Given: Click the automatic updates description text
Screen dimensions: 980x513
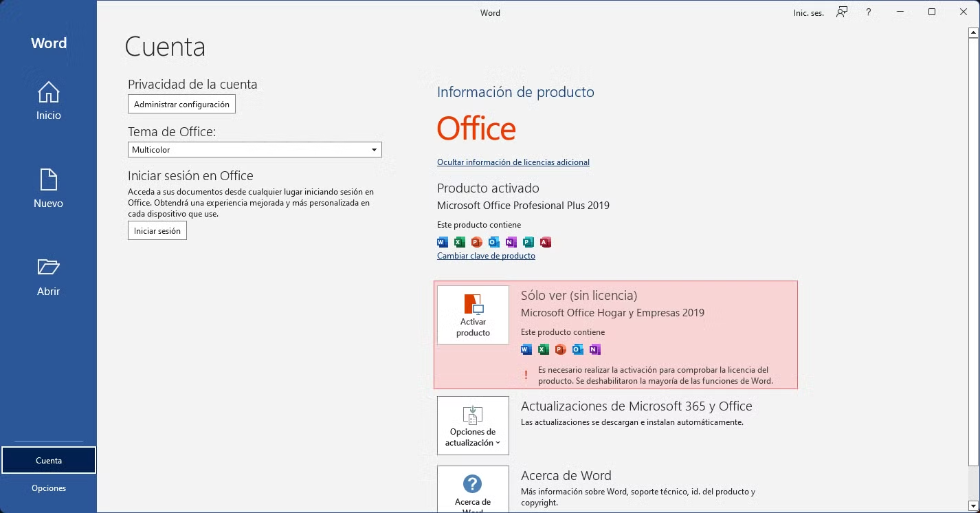Looking at the screenshot, I should point(632,422).
